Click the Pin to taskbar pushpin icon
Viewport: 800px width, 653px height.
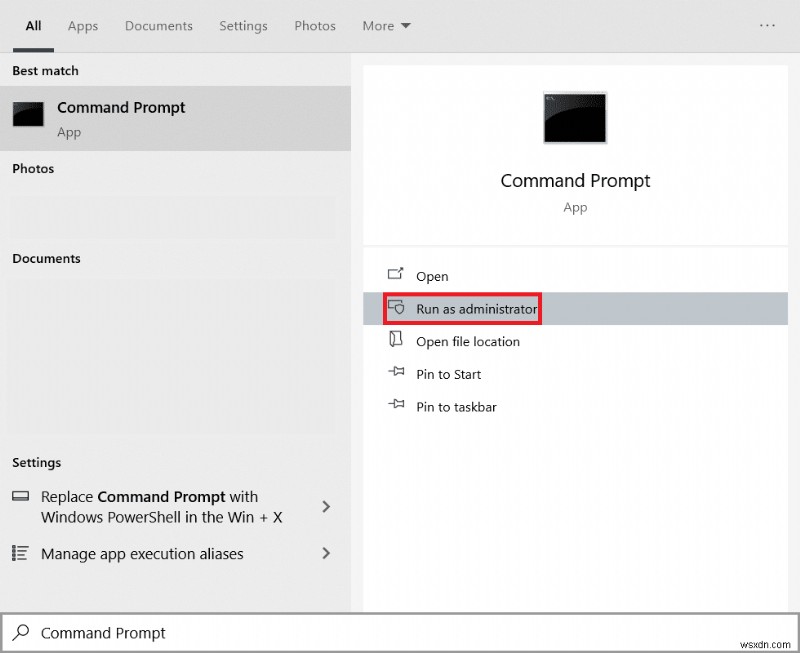(396, 406)
